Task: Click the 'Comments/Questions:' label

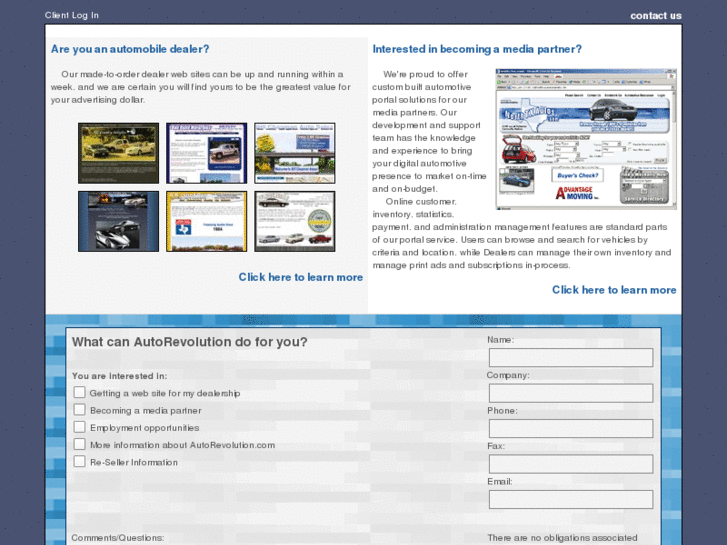Action: point(118,538)
